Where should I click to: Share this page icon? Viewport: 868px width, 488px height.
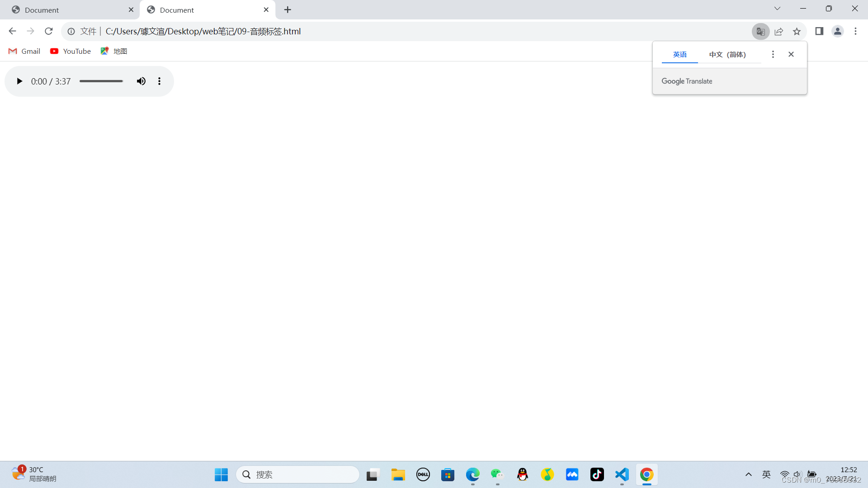tap(779, 31)
